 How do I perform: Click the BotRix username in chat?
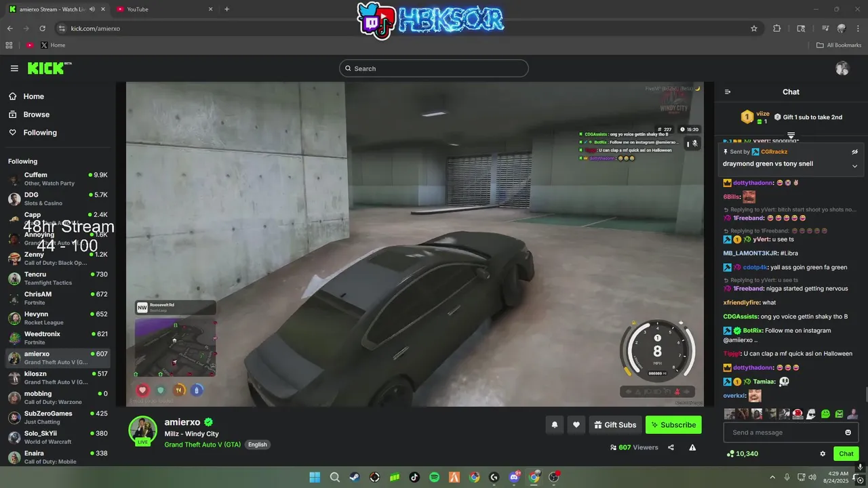click(x=753, y=331)
